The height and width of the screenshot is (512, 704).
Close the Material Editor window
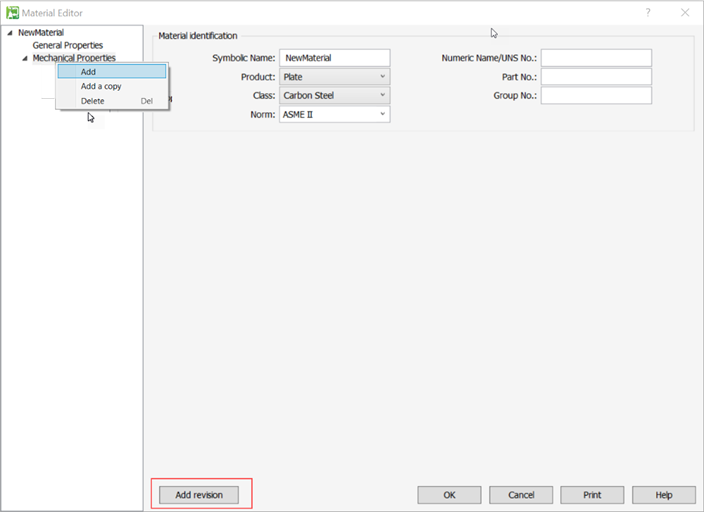tap(685, 13)
